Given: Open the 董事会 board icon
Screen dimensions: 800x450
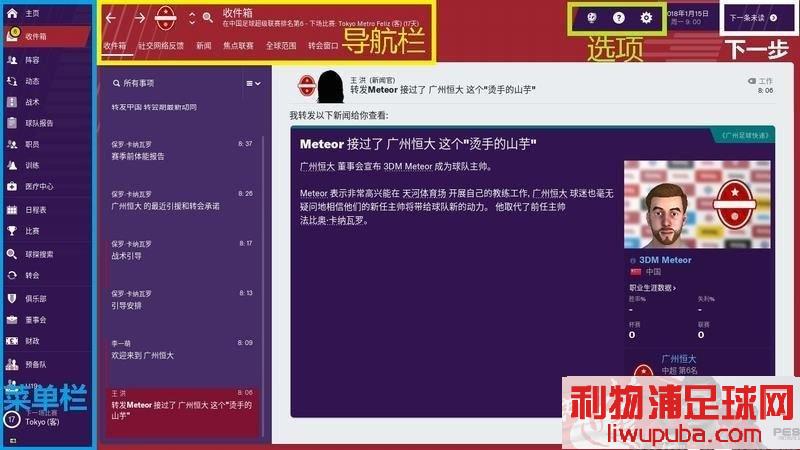Looking at the screenshot, I should click(12, 320).
